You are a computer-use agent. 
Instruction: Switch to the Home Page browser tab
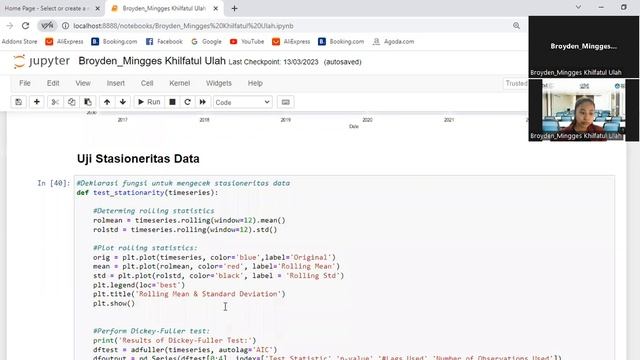(46, 8)
